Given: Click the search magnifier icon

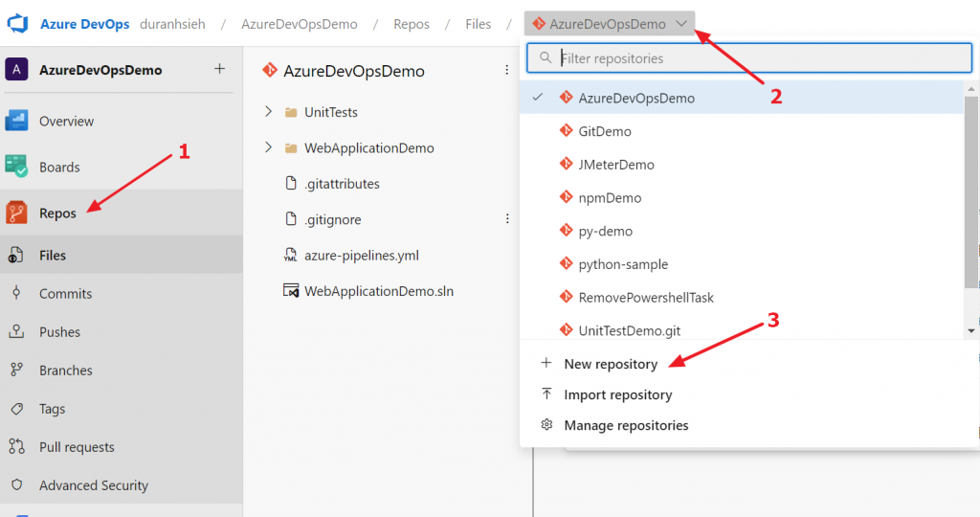Looking at the screenshot, I should (x=546, y=57).
